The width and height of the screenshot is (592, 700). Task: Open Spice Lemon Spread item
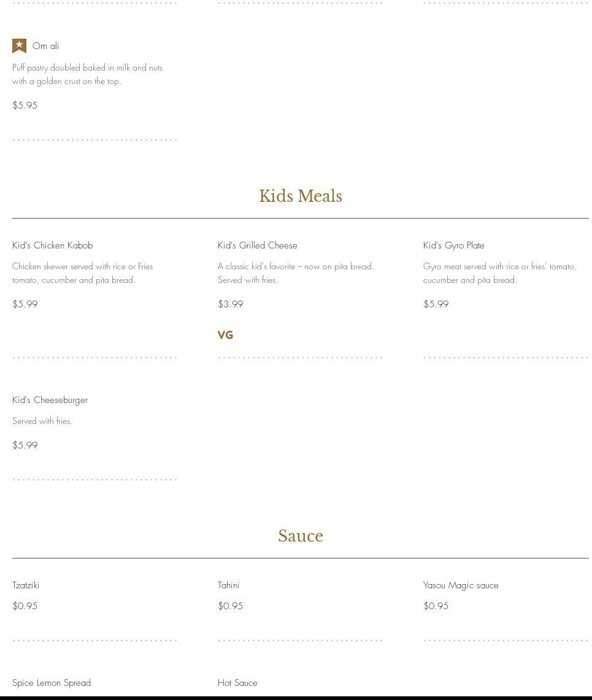point(52,683)
